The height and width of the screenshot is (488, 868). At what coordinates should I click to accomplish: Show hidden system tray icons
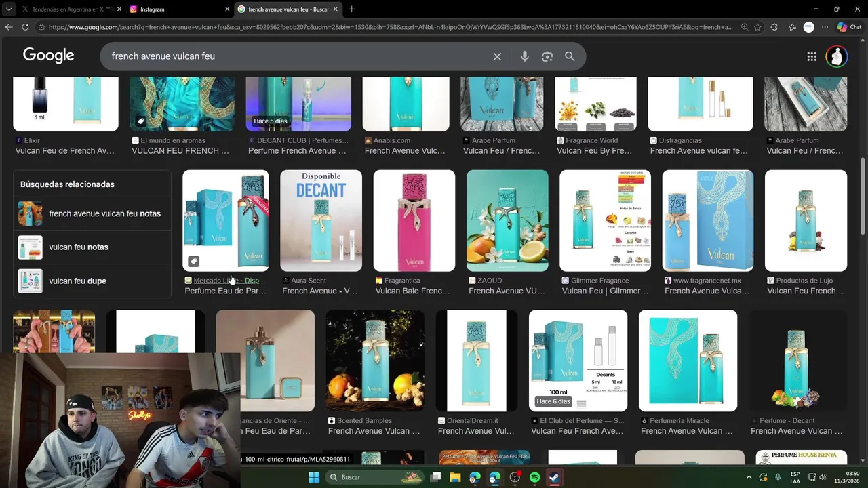click(x=749, y=477)
